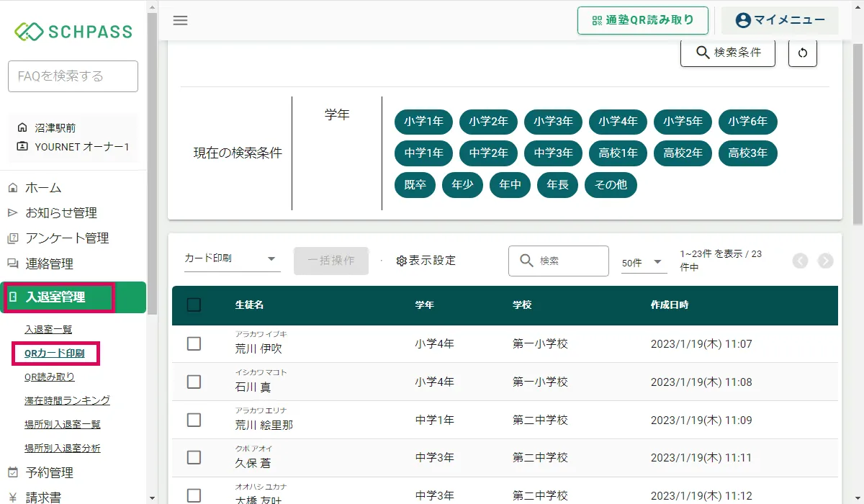This screenshot has width=864, height=504.
Task: Click the 小学1年 grade chip
Action: (423, 122)
